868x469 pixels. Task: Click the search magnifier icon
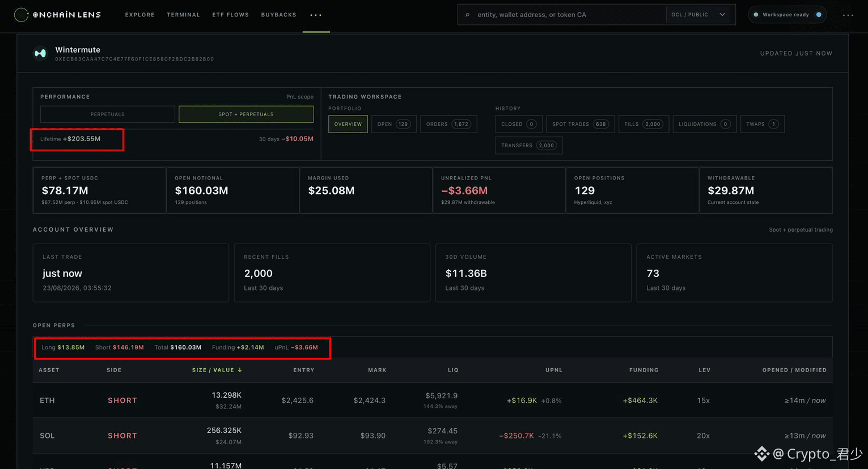tap(467, 15)
